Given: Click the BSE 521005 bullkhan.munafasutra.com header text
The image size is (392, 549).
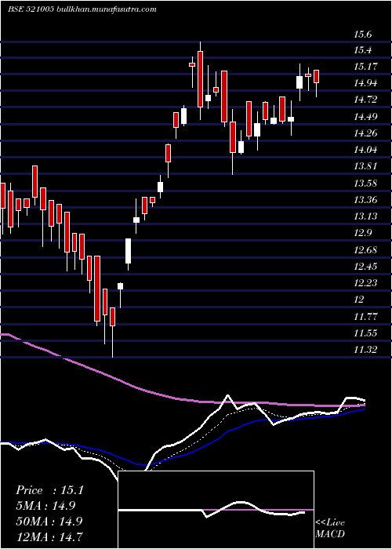Looking at the screenshot, I should click(82, 9).
